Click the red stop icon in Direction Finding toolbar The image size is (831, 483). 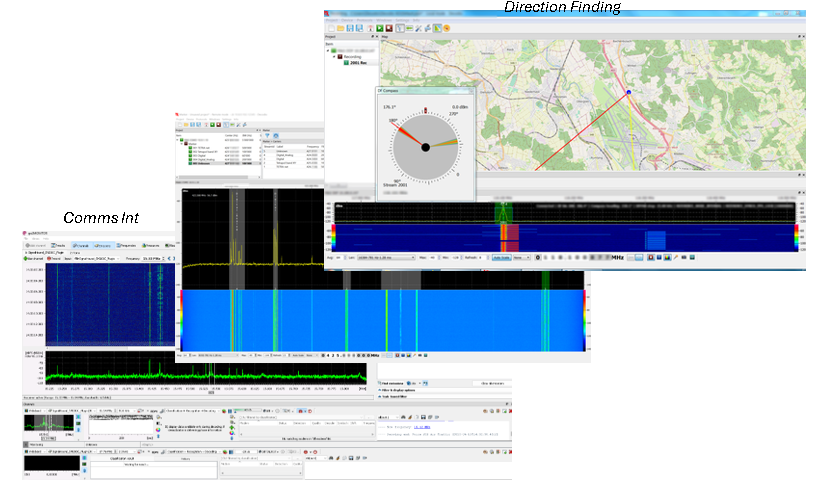(x=389, y=28)
